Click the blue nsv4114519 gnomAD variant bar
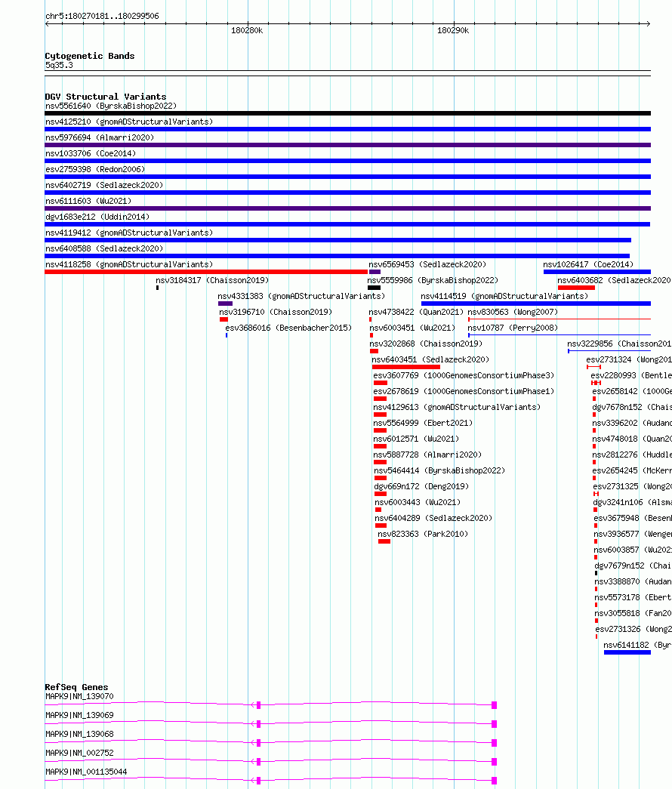The image size is (672, 789). pyautogui.click(x=536, y=304)
